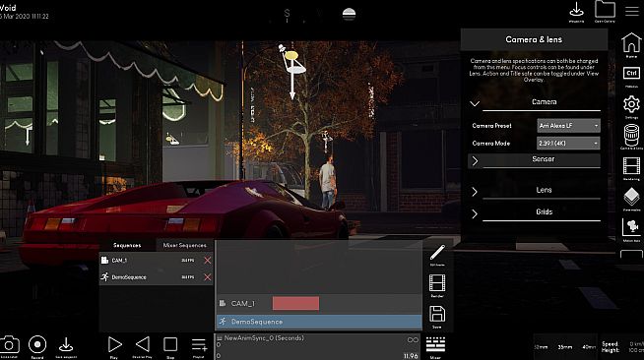Click the NewAnimSync_0 (Seconds) timeline header
Viewport: 644px width, 360px height.
click(x=264, y=338)
